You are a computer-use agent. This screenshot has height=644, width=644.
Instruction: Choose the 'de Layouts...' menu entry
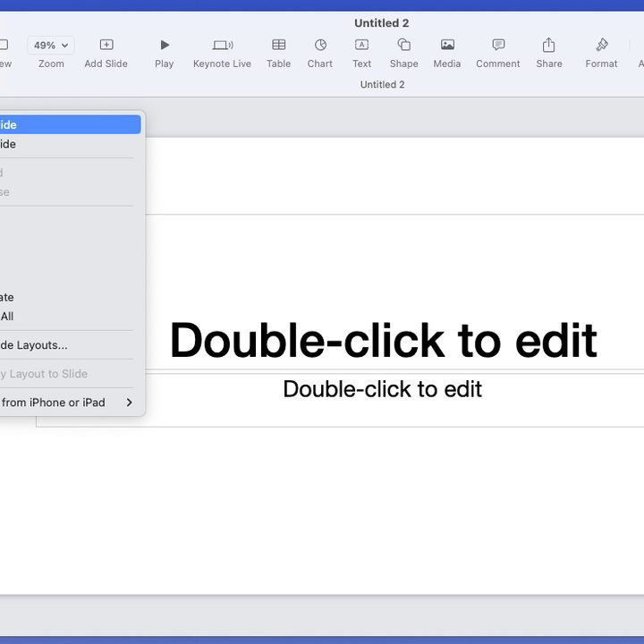71,345
